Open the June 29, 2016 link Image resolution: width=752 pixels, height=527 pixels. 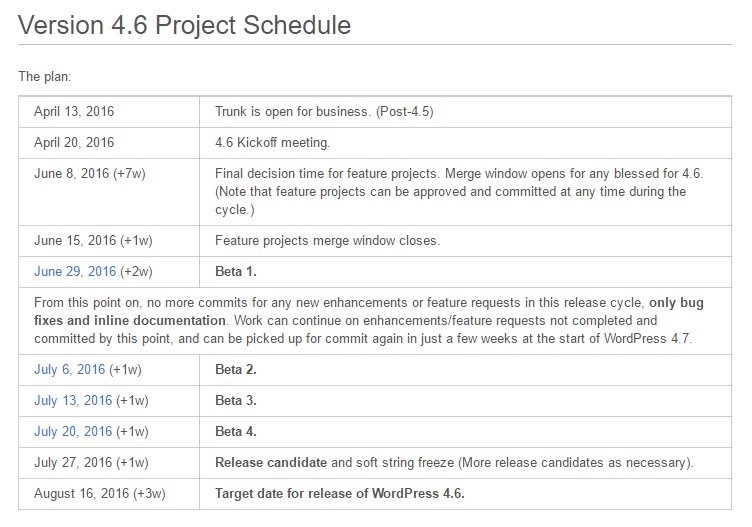click(75, 271)
